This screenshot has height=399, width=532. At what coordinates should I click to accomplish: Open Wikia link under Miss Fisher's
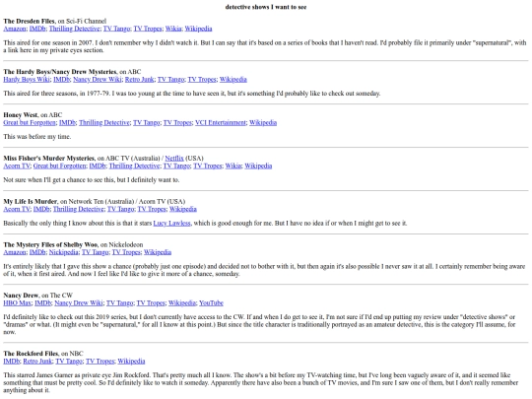[233, 166]
